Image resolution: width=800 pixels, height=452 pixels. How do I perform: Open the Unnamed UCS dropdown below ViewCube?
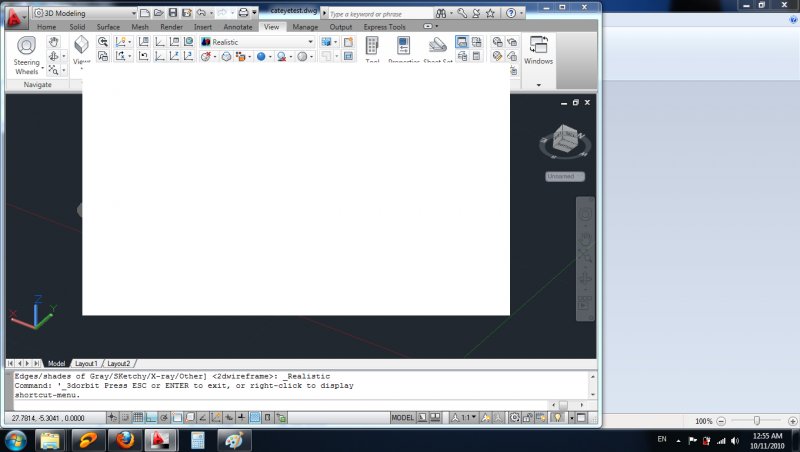565,177
